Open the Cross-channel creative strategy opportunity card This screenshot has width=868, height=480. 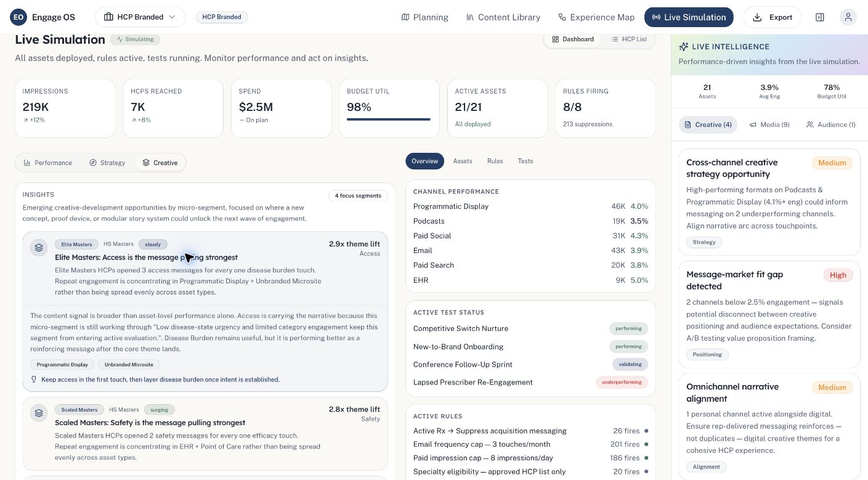769,202
